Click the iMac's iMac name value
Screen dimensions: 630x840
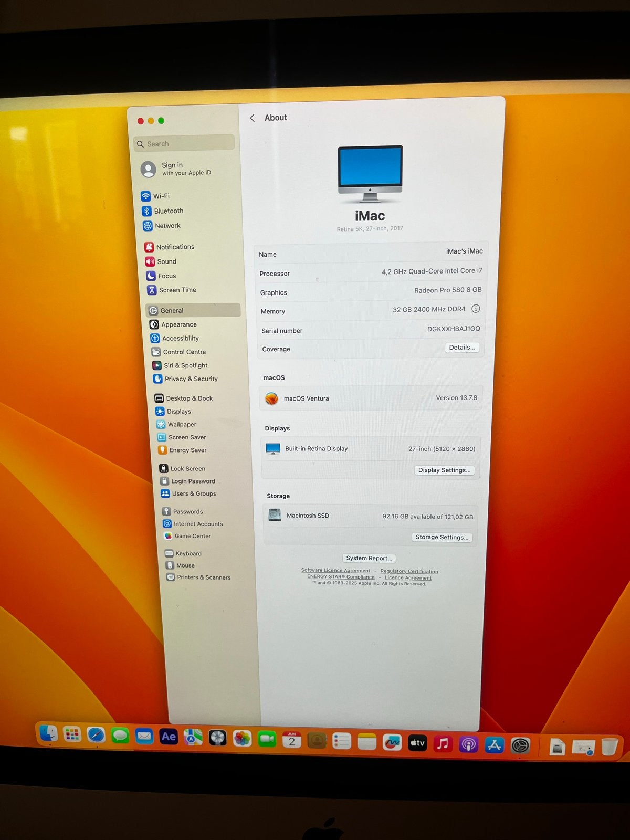(464, 251)
